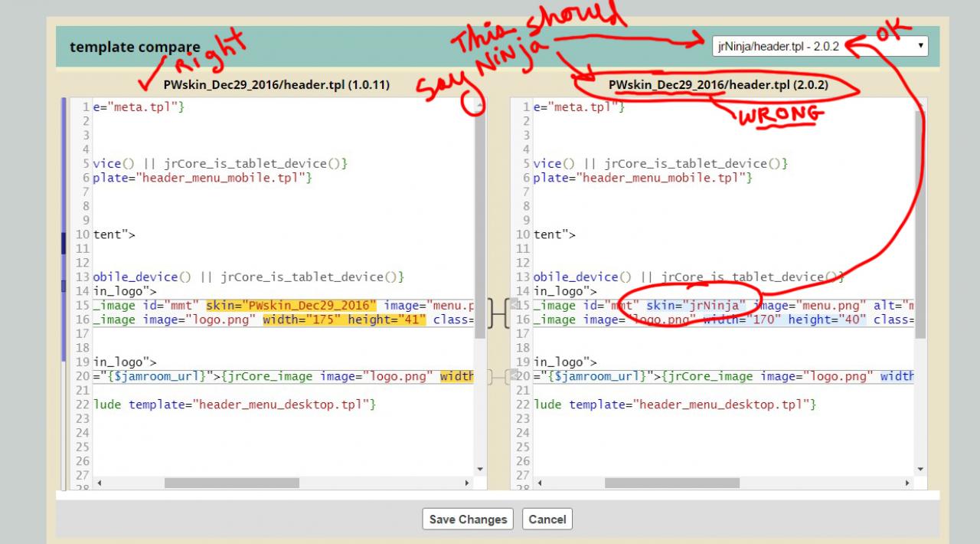This screenshot has height=544, width=980.
Task: Click the highlighted skin="PWskin_Dec29_2016" text in left pane
Action: point(291,306)
